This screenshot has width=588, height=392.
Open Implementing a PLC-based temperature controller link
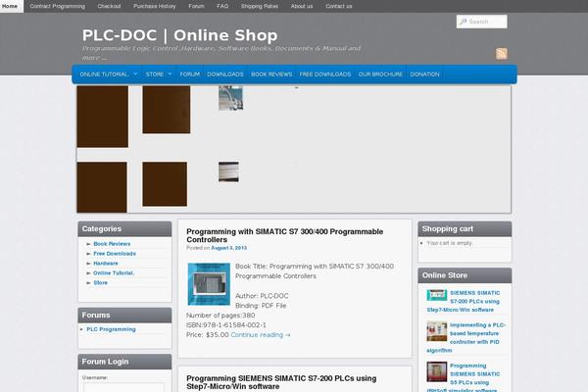(466, 337)
